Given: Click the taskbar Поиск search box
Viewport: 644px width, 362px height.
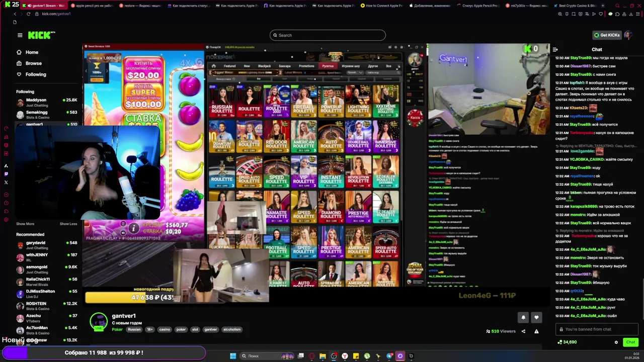Looking at the screenshot, I should tap(266, 356).
